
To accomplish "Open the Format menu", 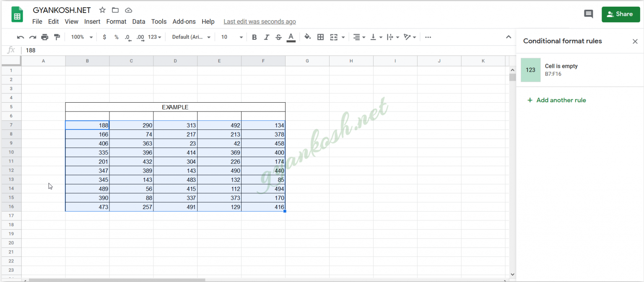I will (116, 21).
